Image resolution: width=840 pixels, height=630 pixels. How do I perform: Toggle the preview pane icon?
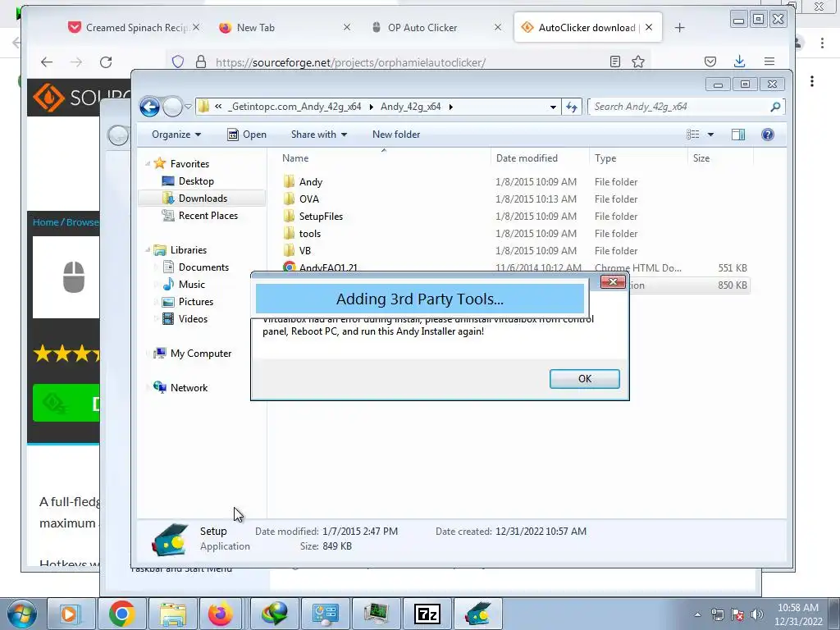738,135
